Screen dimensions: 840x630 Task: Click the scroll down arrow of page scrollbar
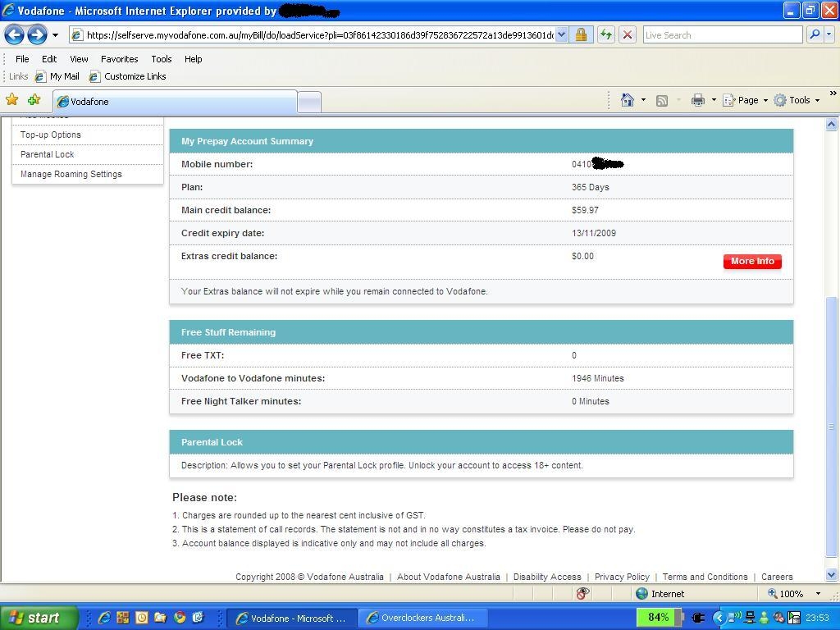(x=832, y=575)
